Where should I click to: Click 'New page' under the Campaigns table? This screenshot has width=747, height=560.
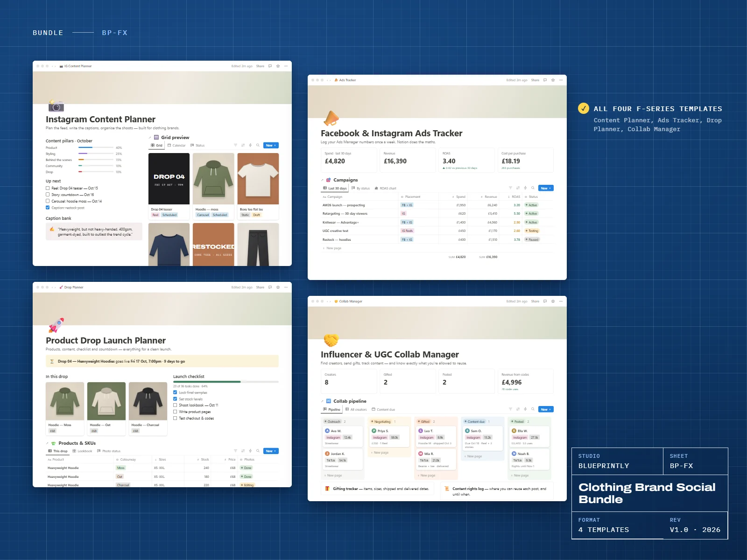click(x=332, y=248)
